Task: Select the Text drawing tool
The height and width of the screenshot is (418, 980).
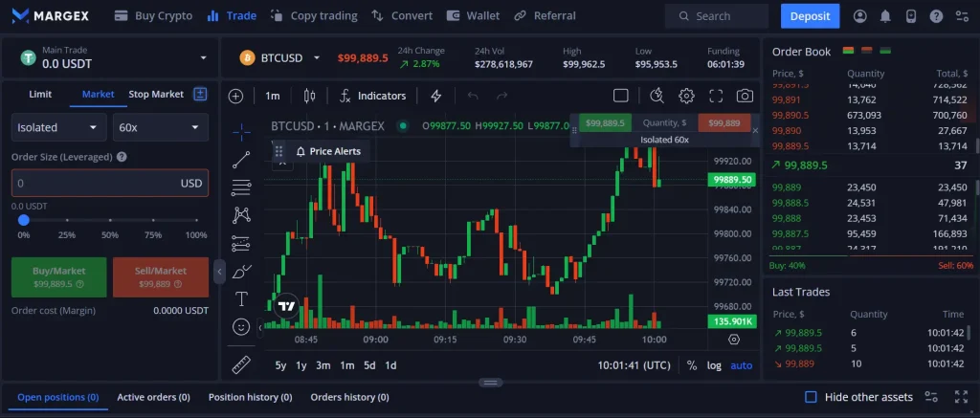Action: (241, 299)
